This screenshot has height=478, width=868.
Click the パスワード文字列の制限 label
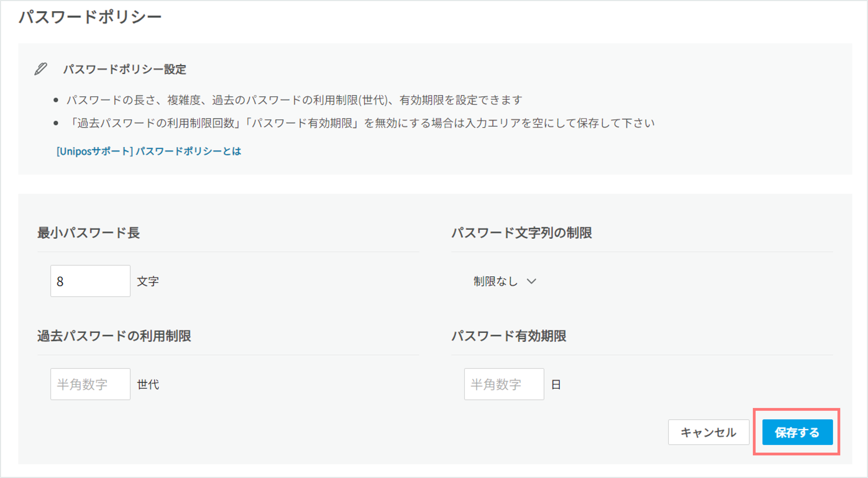point(521,233)
